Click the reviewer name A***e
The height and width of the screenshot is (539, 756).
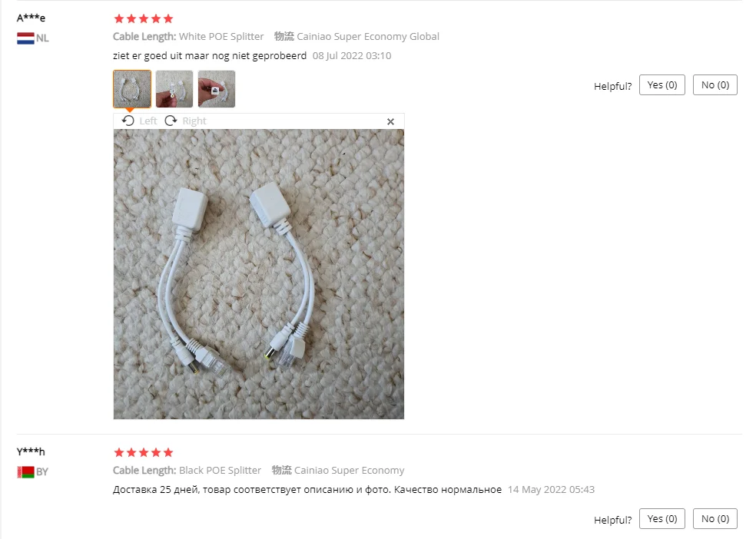tap(31, 18)
